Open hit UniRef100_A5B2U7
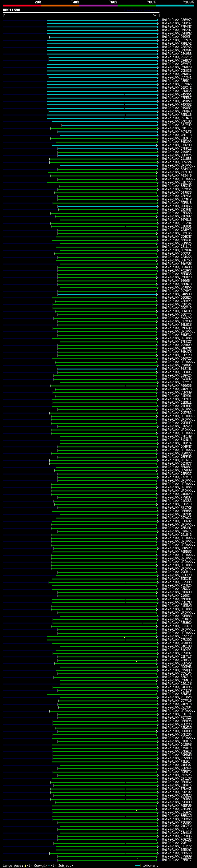This screenshot has height=868, width=197. coord(177,30)
